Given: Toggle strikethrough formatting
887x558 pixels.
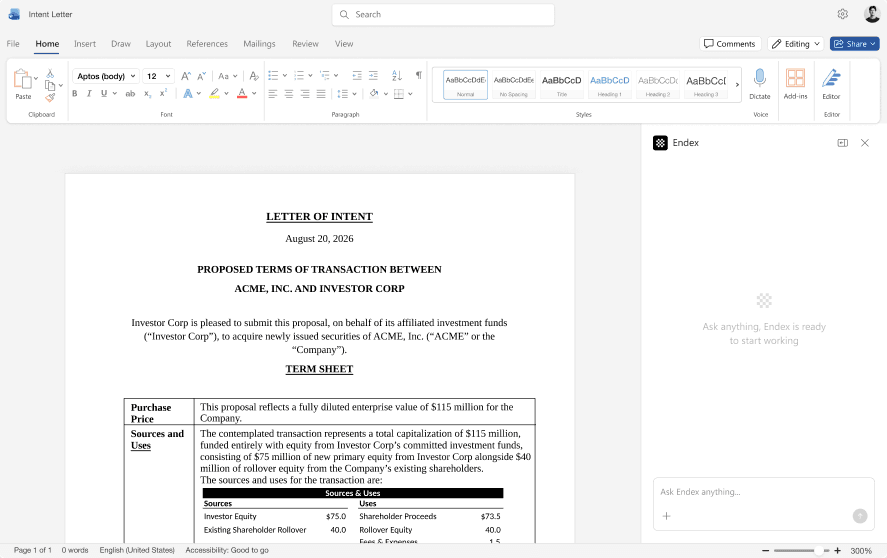Looking at the screenshot, I should point(130,93).
